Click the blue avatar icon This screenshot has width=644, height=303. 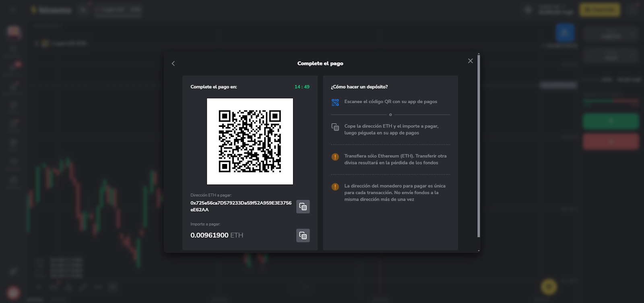[565, 33]
